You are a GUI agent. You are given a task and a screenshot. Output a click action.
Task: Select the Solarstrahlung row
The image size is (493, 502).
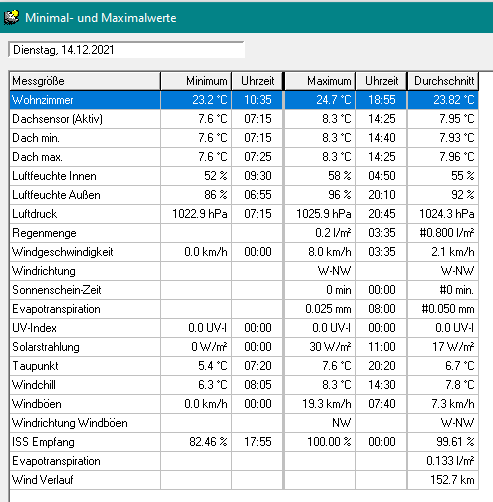244,347
